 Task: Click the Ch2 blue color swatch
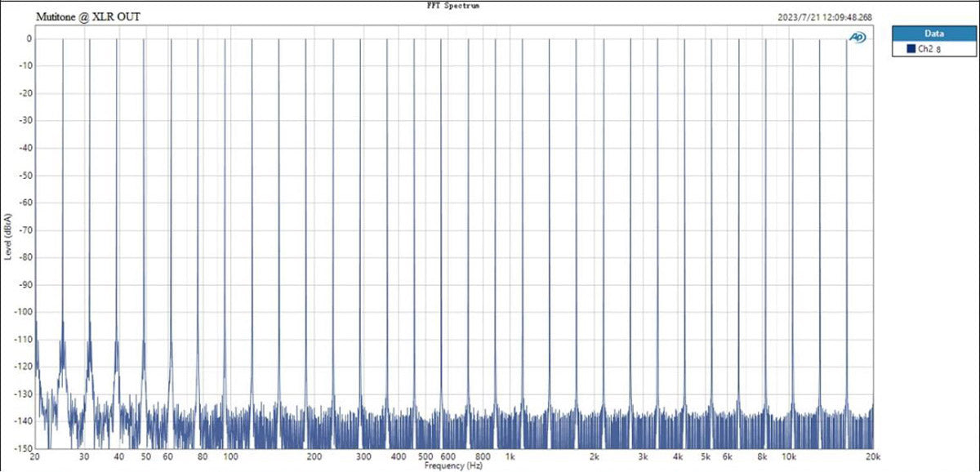click(x=911, y=50)
